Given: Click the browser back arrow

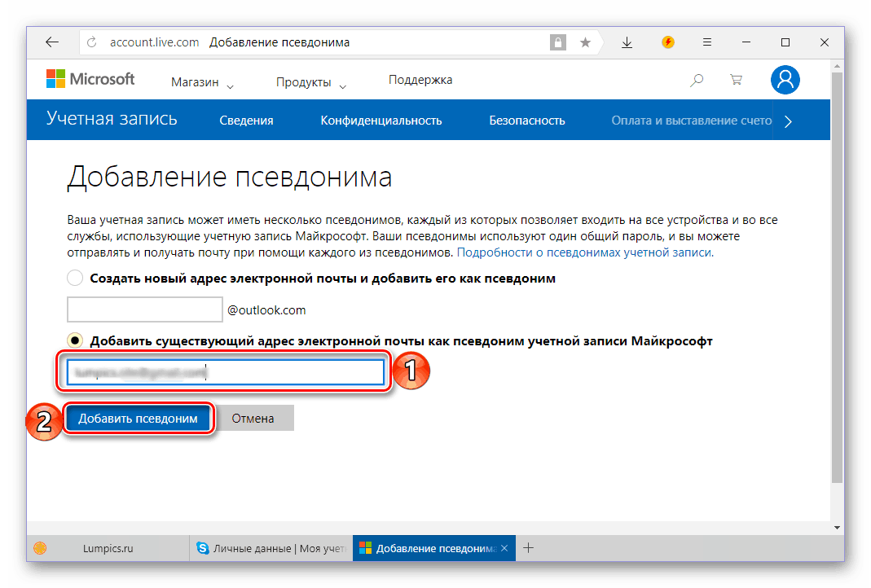Looking at the screenshot, I should [52, 42].
